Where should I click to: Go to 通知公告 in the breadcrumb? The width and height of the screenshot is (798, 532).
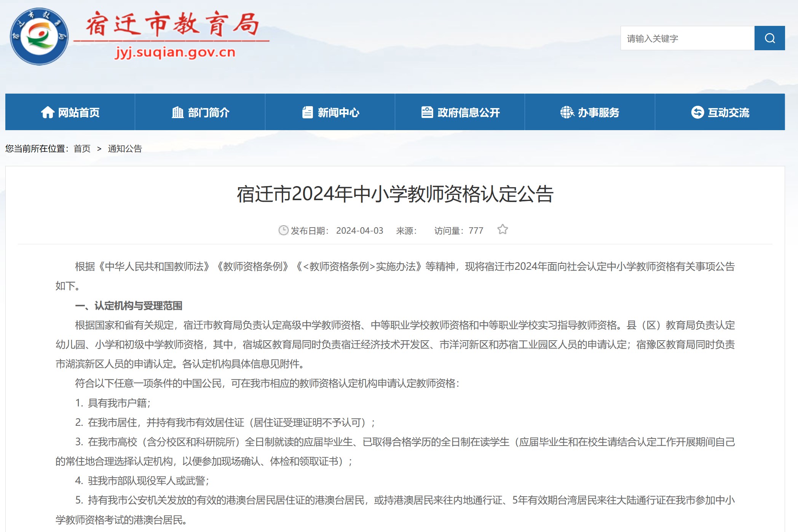coord(125,148)
